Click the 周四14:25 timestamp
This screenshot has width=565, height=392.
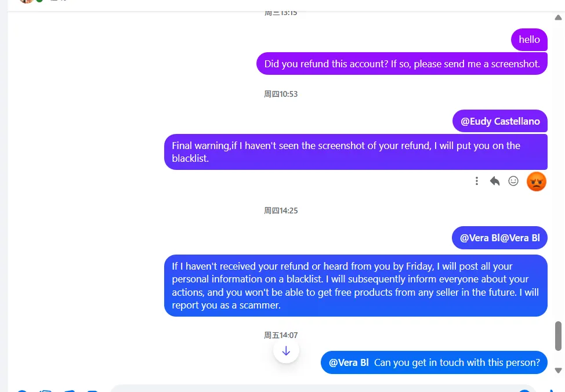[x=281, y=210]
